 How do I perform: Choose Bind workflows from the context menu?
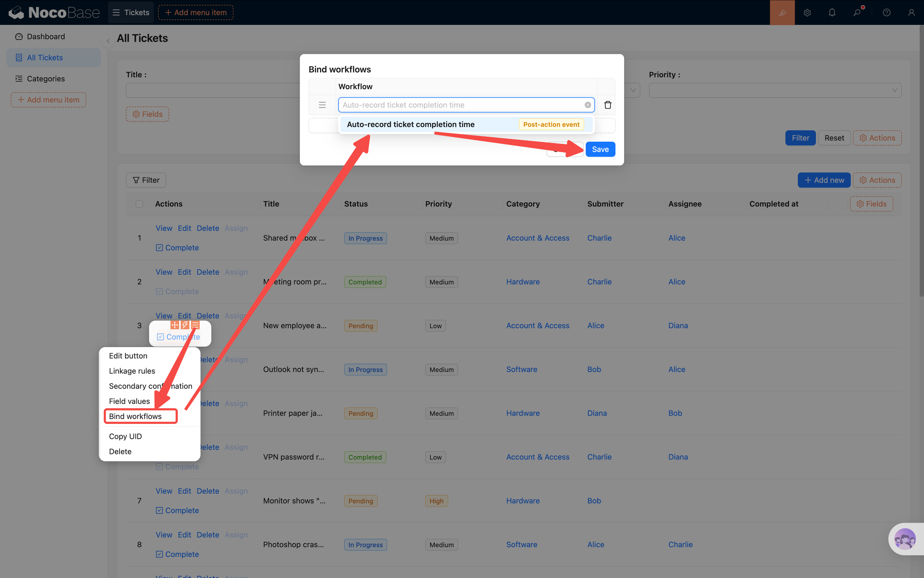(135, 416)
